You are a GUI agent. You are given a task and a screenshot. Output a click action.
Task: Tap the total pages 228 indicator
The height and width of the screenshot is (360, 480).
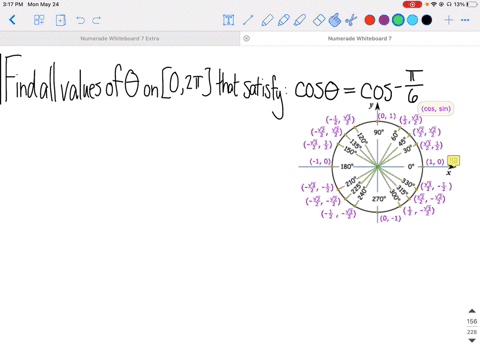pyautogui.click(x=472, y=332)
